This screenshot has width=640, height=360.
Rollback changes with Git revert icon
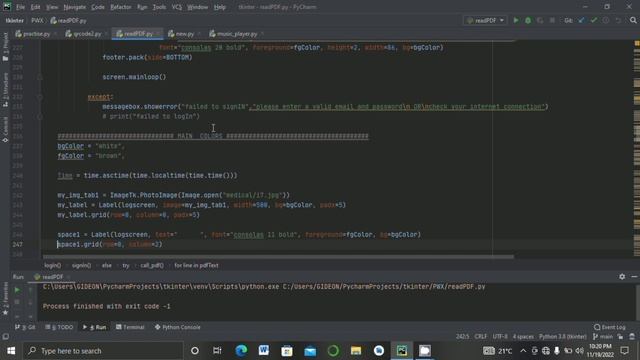[x=618, y=20]
